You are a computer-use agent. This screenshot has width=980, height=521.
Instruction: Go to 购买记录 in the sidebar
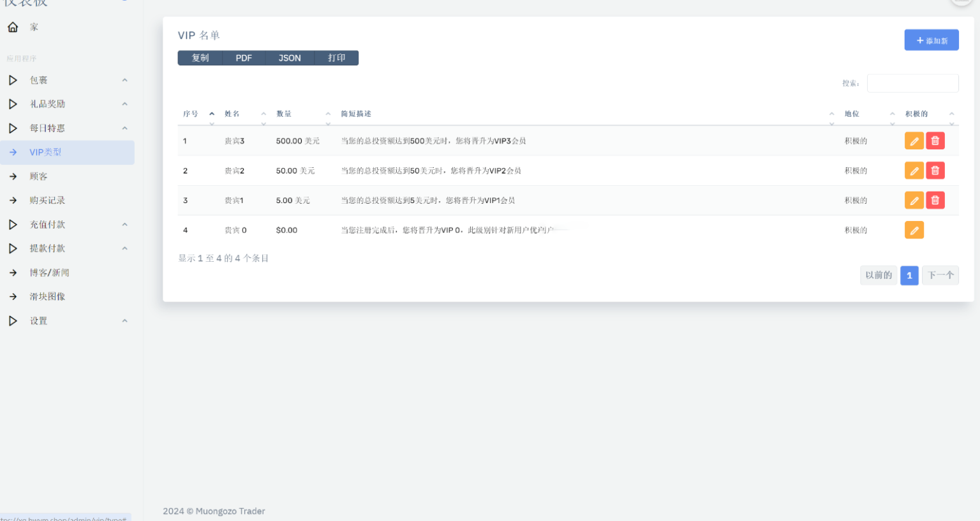point(47,200)
